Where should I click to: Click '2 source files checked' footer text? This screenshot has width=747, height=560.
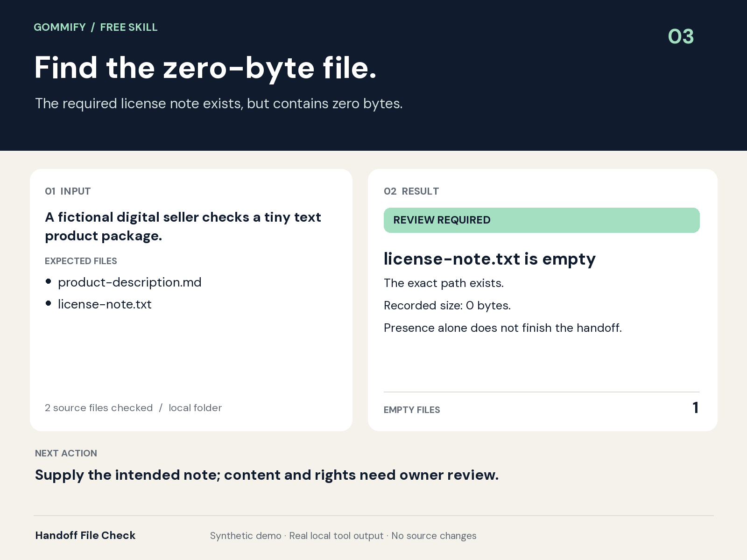click(99, 408)
